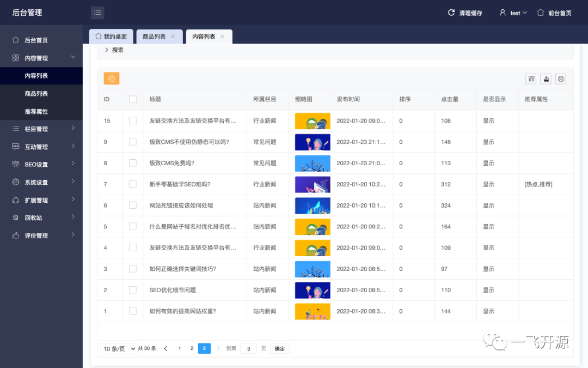The image size is (588, 368).
Task: Go to page 2 in pagination
Action: point(192,348)
